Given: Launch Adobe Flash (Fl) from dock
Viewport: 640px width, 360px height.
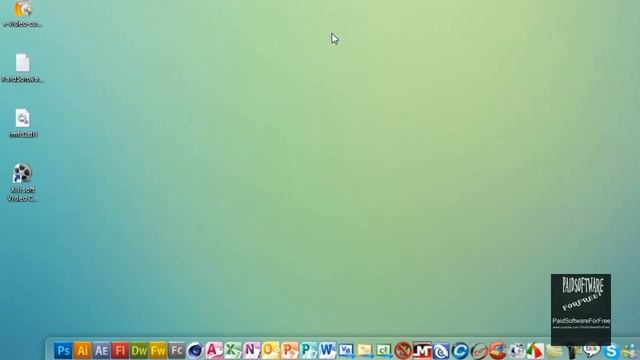Looking at the screenshot, I should (x=120, y=351).
